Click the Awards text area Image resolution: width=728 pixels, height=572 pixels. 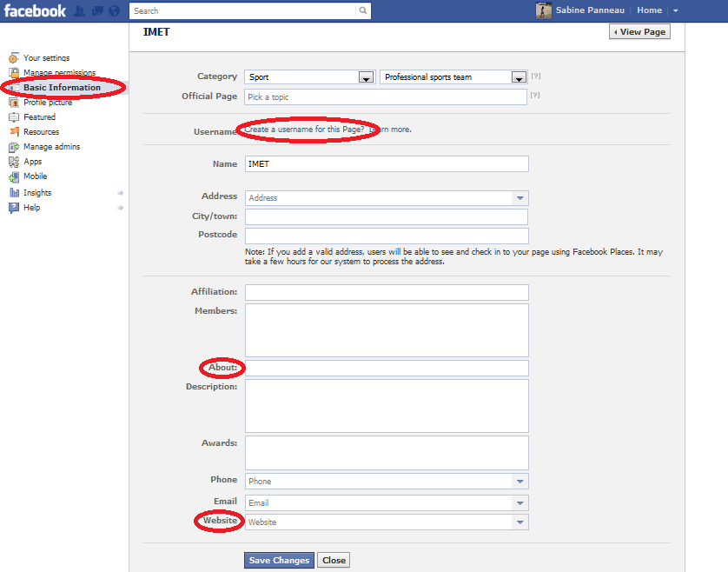[387, 453]
